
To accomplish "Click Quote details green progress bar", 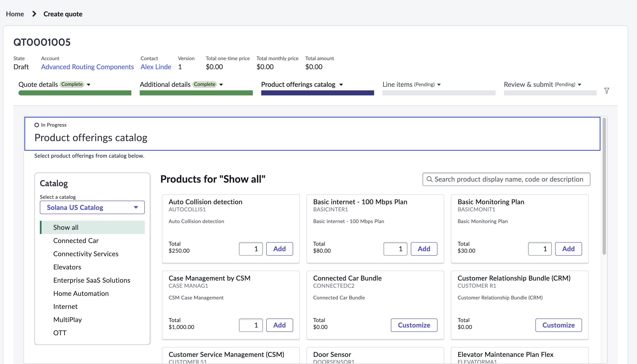I will [75, 93].
